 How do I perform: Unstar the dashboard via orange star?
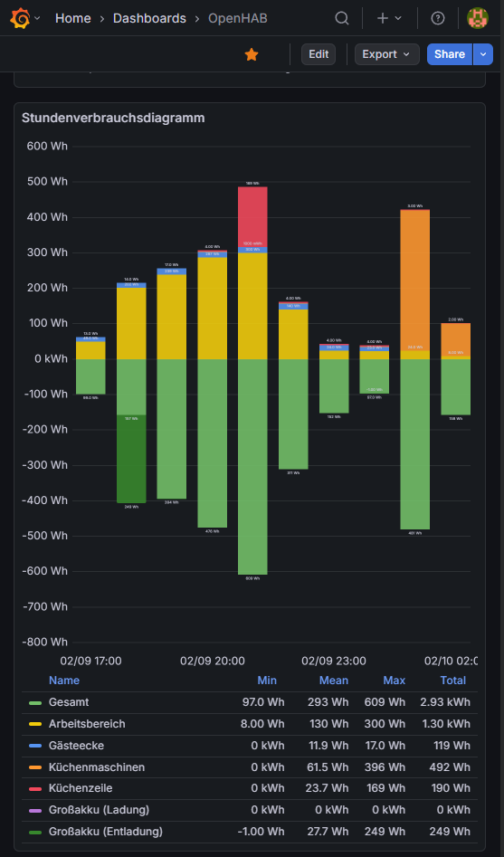tap(252, 54)
